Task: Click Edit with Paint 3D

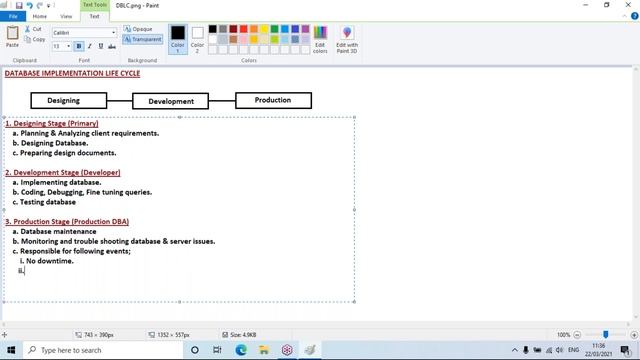Action: click(347, 39)
